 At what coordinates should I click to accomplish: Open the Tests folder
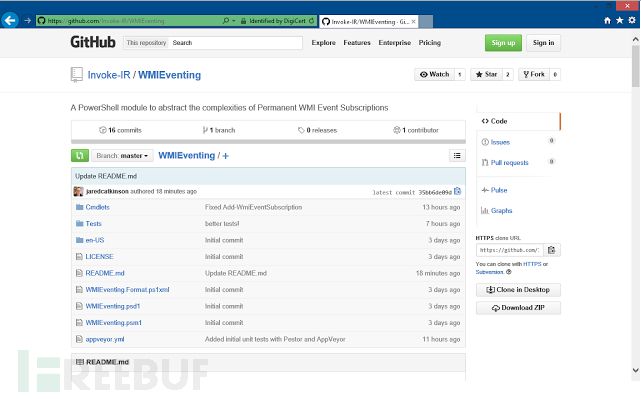pyautogui.click(x=93, y=224)
